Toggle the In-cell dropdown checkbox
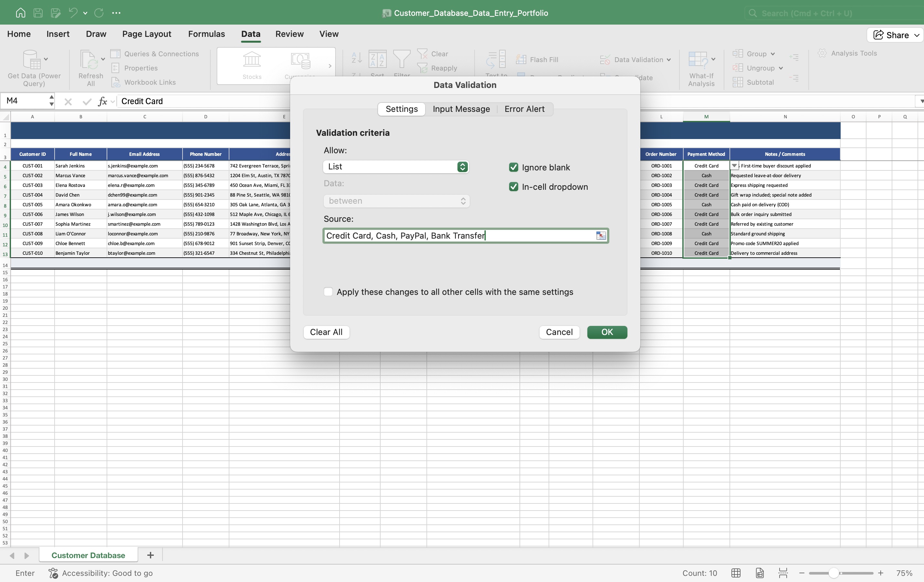The image size is (924, 582). pyautogui.click(x=513, y=187)
